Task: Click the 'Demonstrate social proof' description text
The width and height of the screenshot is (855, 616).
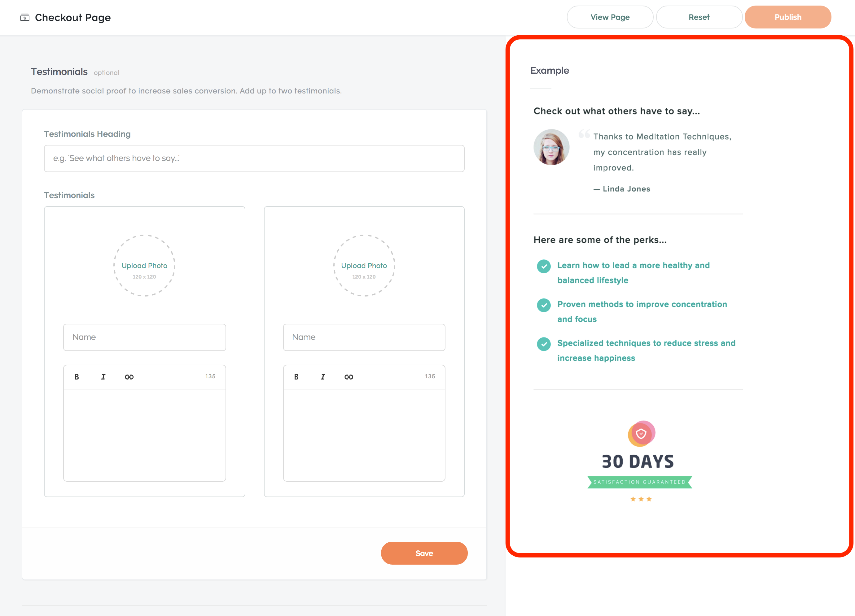Action: coord(186,91)
